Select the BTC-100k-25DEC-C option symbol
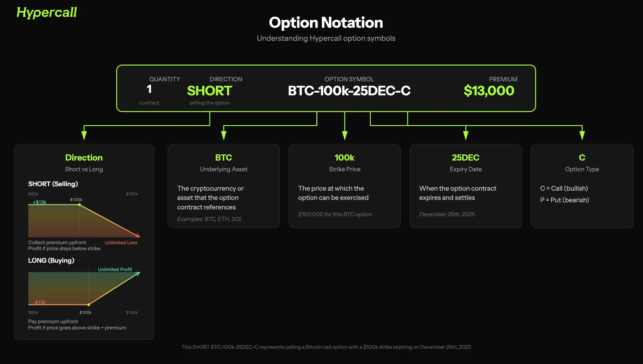The width and height of the screenshot is (643, 364). pyautogui.click(x=349, y=91)
